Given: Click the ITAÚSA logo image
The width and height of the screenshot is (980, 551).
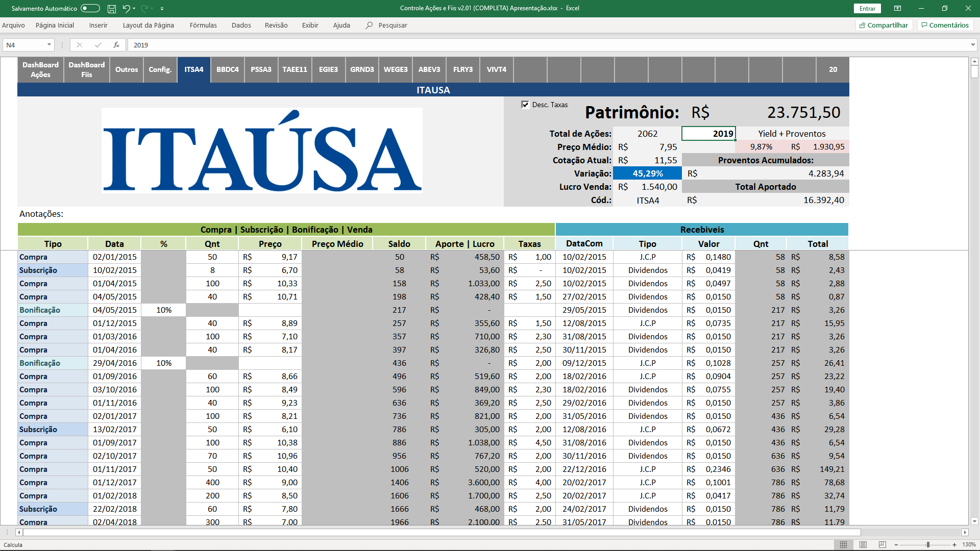Looking at the screenshot, I should [262, 151].
